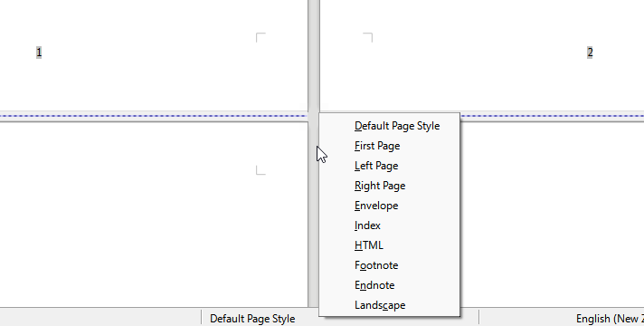The width and height of the screenshot is (644, 326).
Task: Place cursor in blank lower-left page
Action: 154,214
